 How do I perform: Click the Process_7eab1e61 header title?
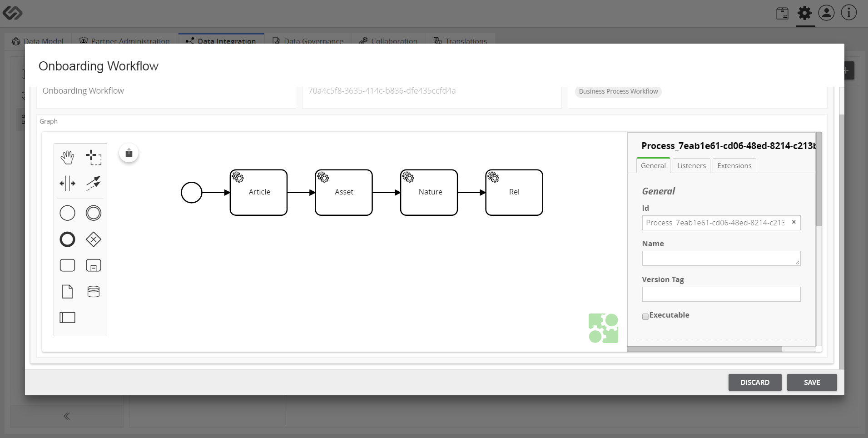(729, 145)
